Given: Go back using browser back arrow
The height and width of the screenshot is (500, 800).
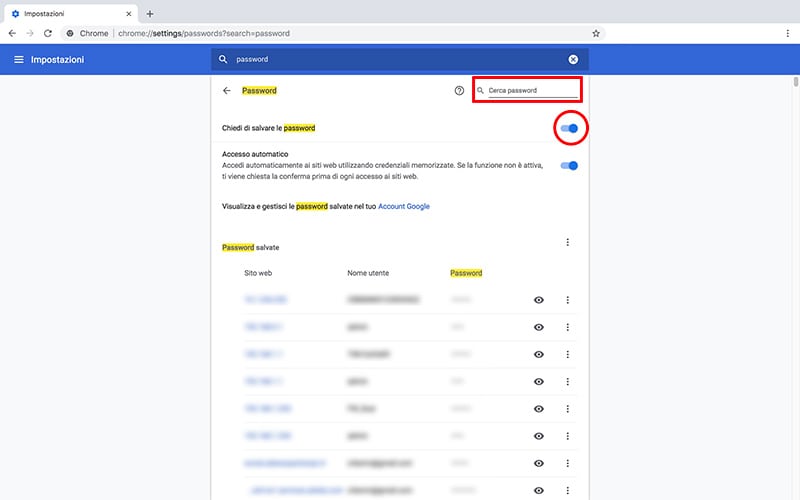Looking at the screenshot, I should pos(12,33).
